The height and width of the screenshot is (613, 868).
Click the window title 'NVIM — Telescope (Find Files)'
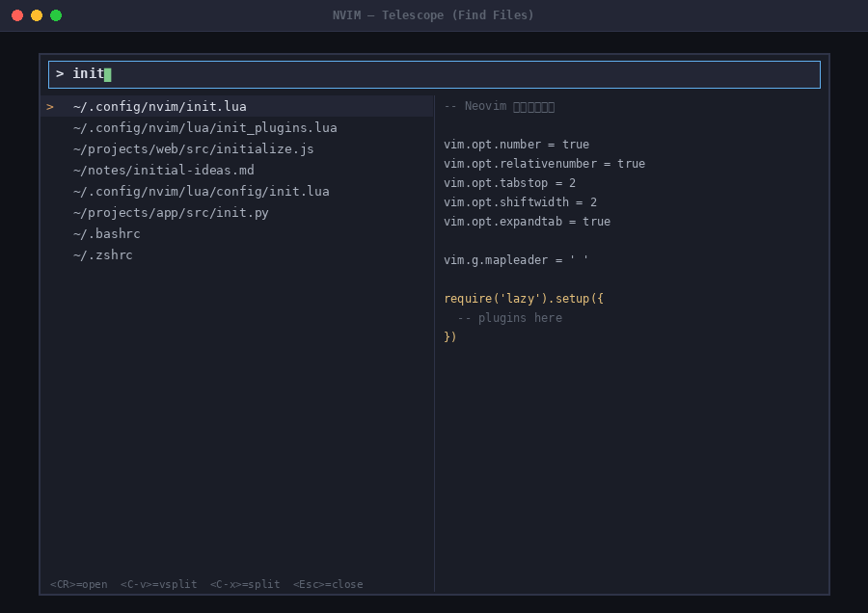coord(433,15)
